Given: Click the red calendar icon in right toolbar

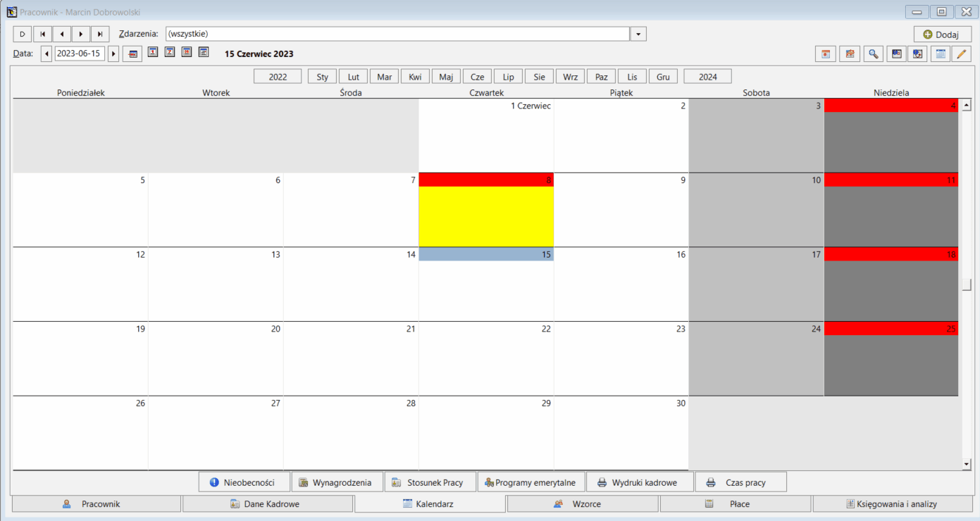Looking at the screenshot, I should 825,54.
